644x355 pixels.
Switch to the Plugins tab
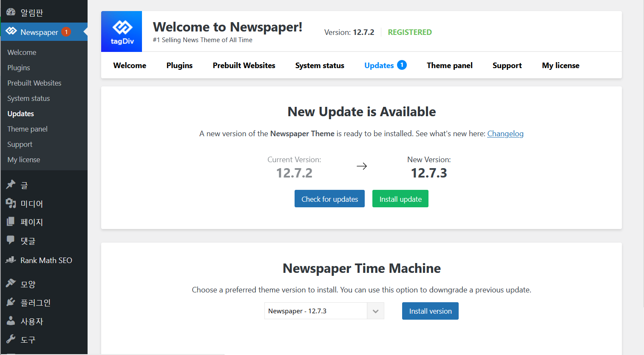179,65
